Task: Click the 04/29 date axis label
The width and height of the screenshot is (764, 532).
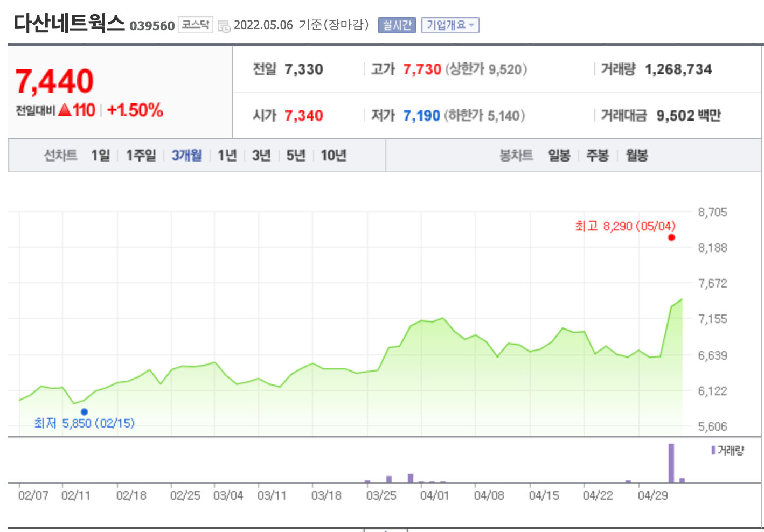Action: pos(653,495)
